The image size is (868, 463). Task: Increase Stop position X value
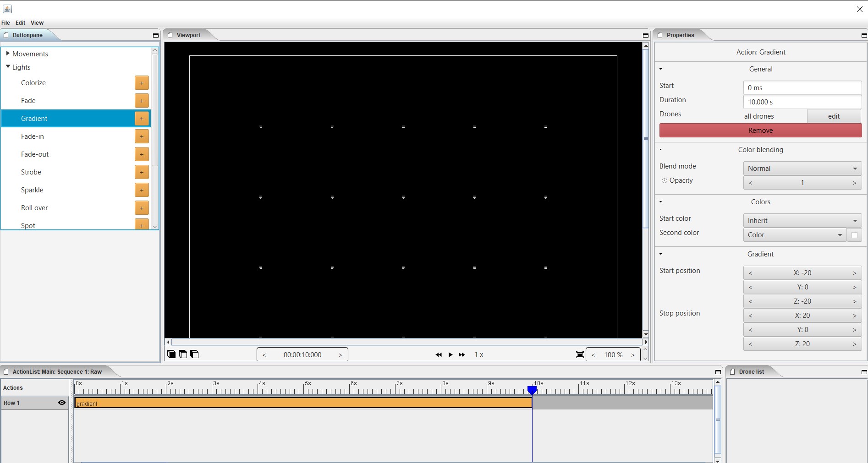(855, 316)
